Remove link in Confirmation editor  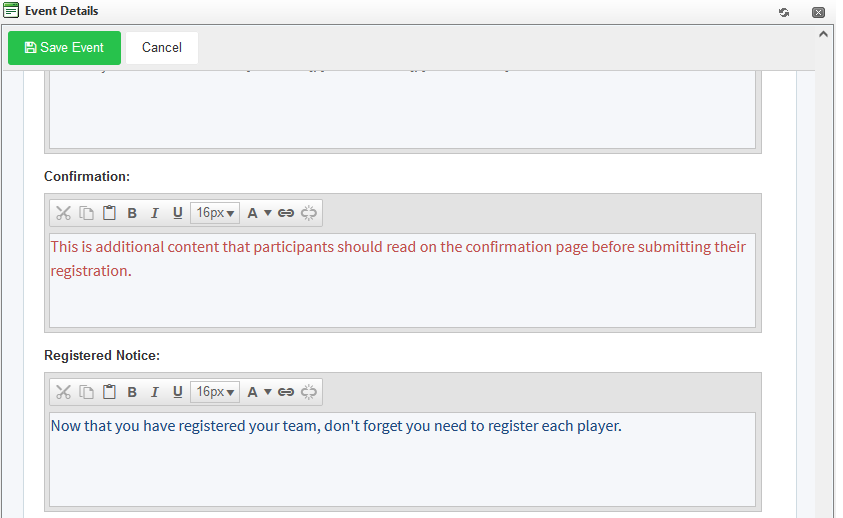pos(309,213)
